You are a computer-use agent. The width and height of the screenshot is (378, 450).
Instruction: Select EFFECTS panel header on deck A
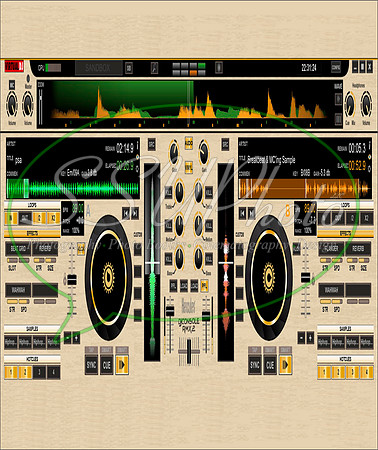pos(32,233)
